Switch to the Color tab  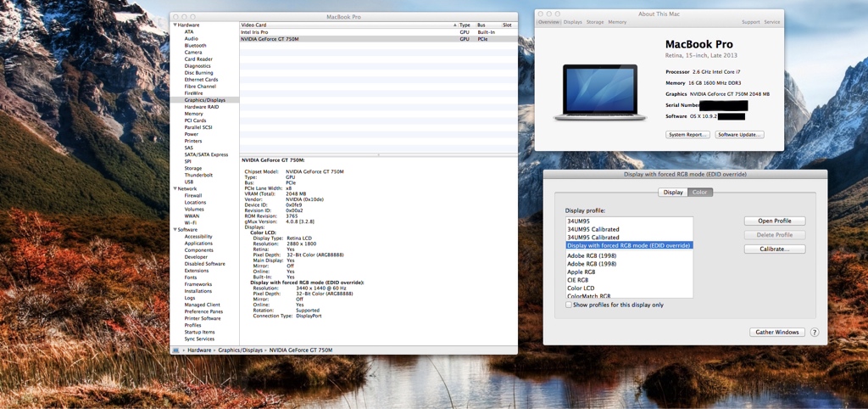[x=700, y=193]
